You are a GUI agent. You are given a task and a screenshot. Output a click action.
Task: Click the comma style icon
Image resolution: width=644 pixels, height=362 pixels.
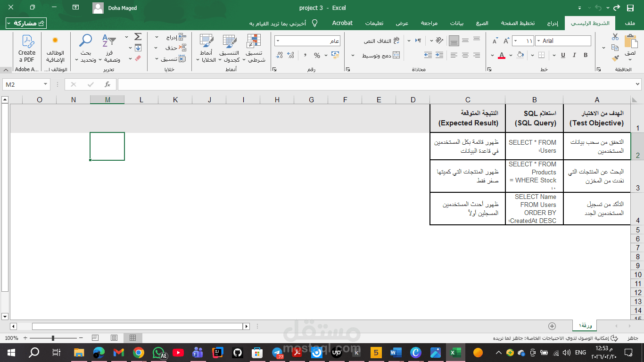click(305, 55)
